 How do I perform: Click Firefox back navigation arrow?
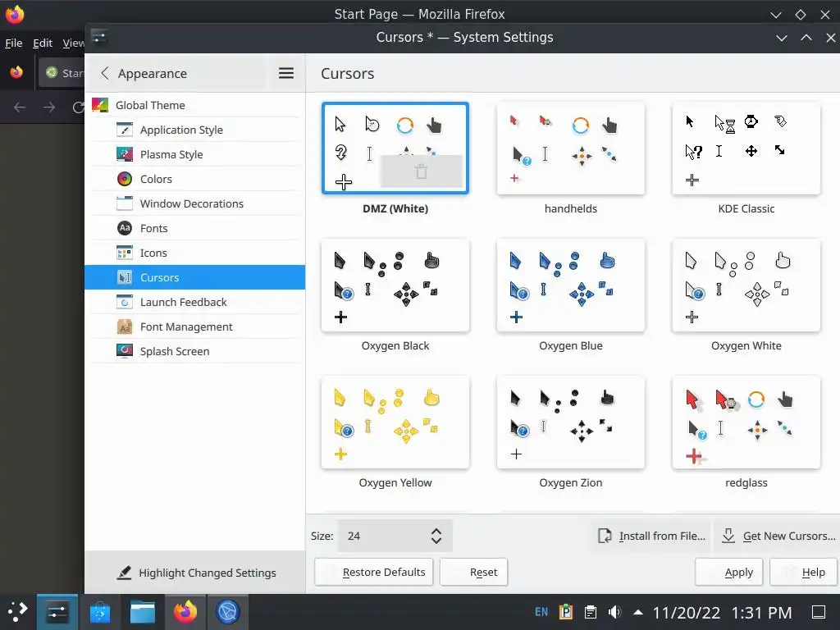point(20,107)
